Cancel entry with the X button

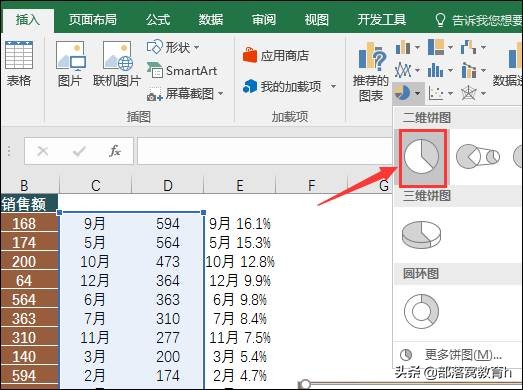43,151
